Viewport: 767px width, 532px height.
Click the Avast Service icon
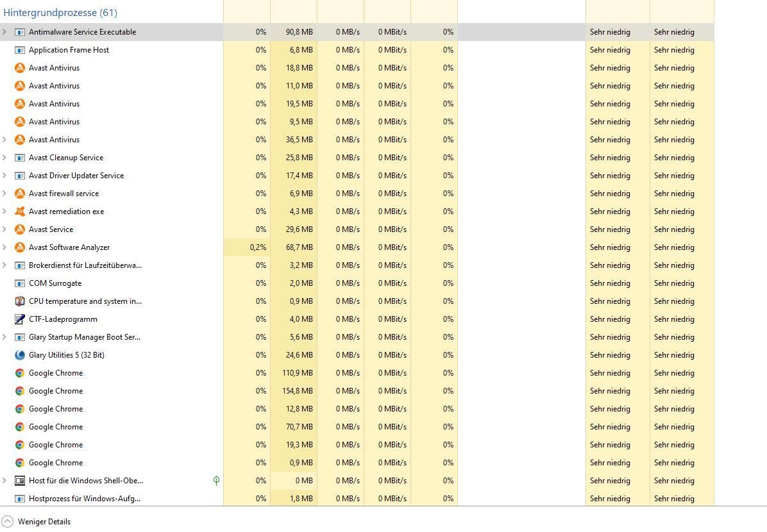20,229
